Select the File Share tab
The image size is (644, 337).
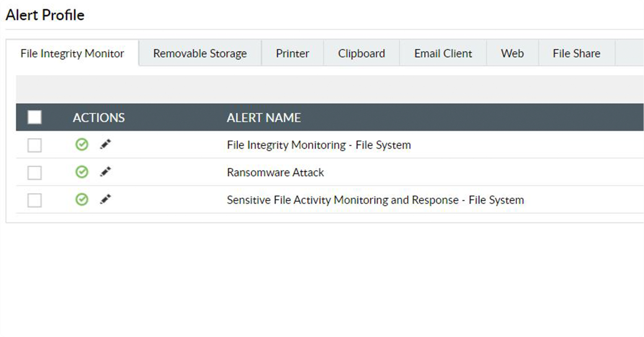click(576, 53)
